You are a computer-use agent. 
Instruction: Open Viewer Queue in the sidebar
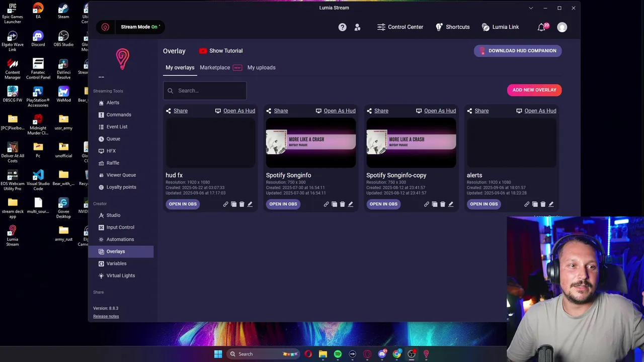[121, 175]
